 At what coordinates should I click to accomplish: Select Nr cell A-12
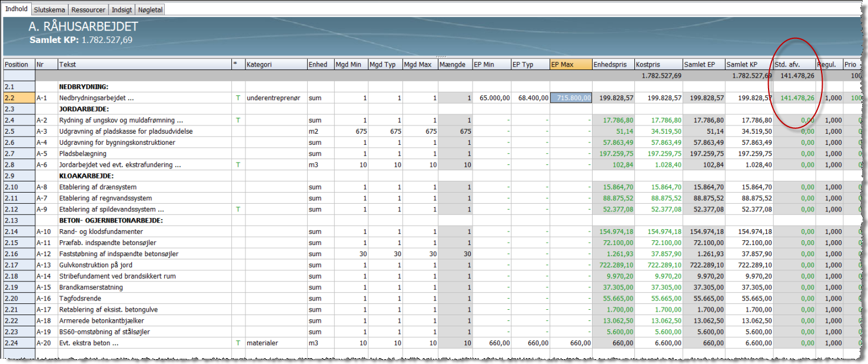(x=46, y=254)
